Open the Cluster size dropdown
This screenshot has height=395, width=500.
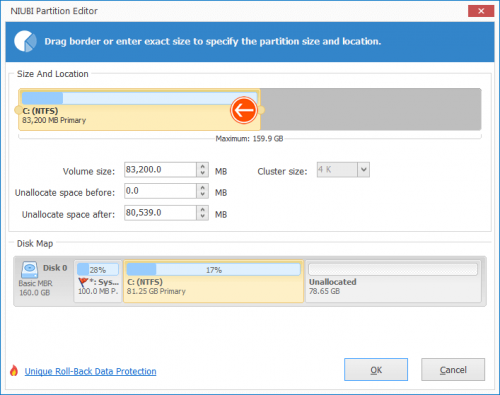click(364, 170)
